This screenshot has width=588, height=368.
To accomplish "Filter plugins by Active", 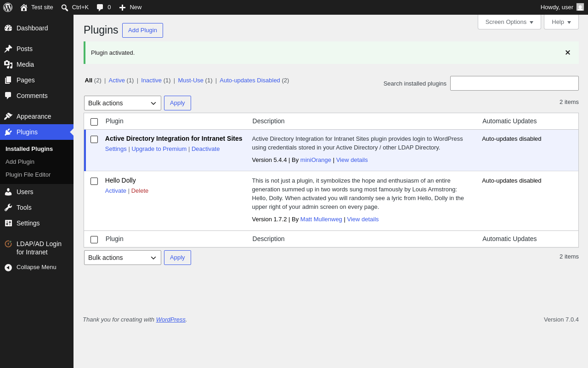I will (x=117, y=80).
